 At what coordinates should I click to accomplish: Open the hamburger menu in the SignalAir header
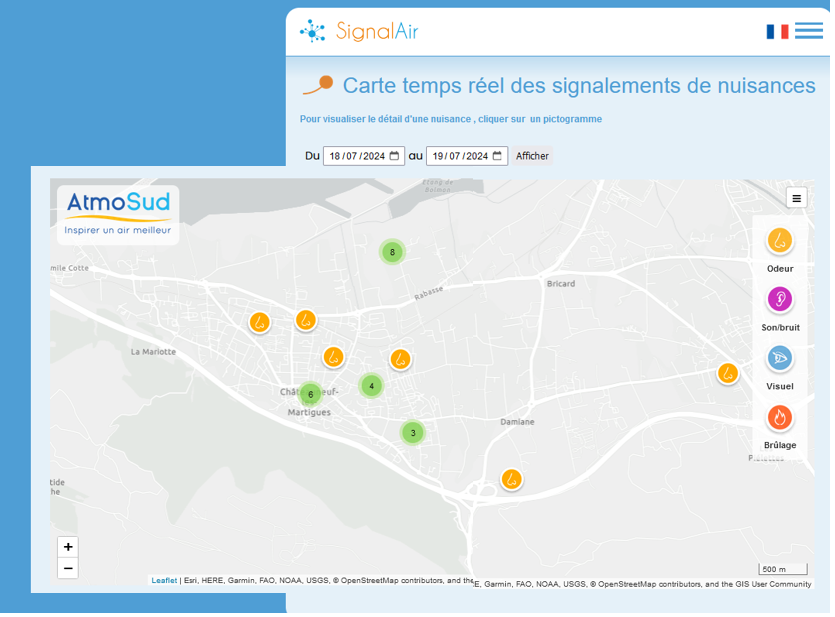(808, 31)
